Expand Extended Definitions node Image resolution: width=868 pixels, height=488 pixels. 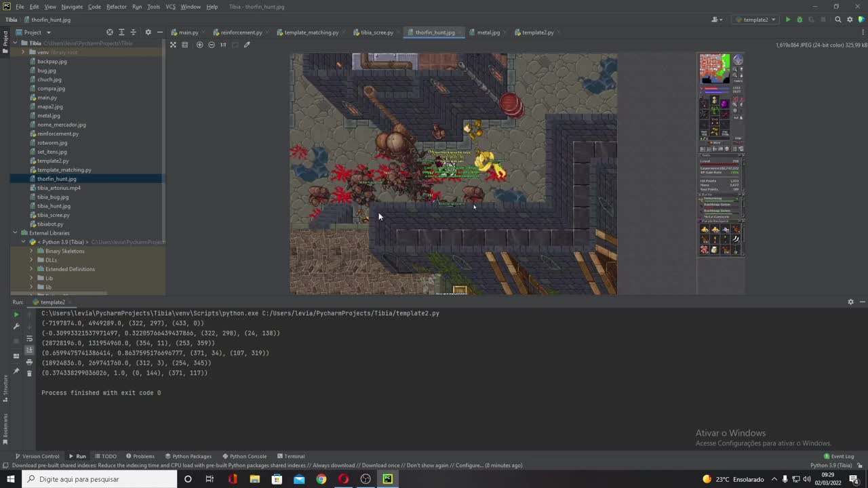(31, 269)
